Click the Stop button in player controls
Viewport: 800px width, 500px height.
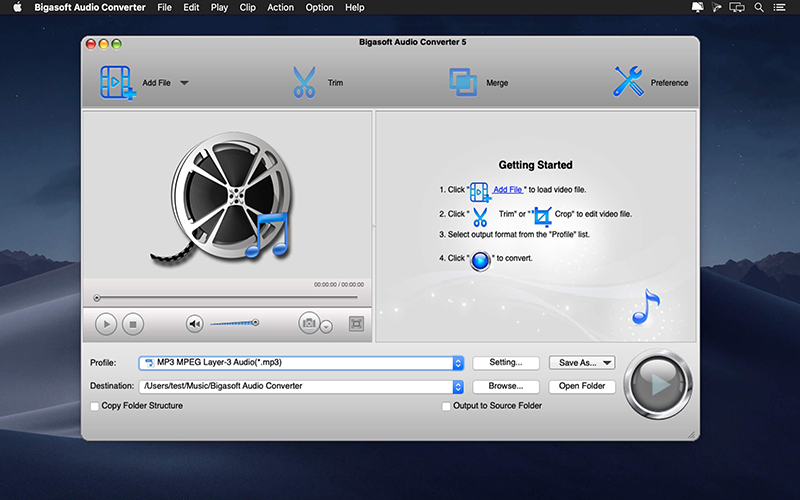point(133,324)
